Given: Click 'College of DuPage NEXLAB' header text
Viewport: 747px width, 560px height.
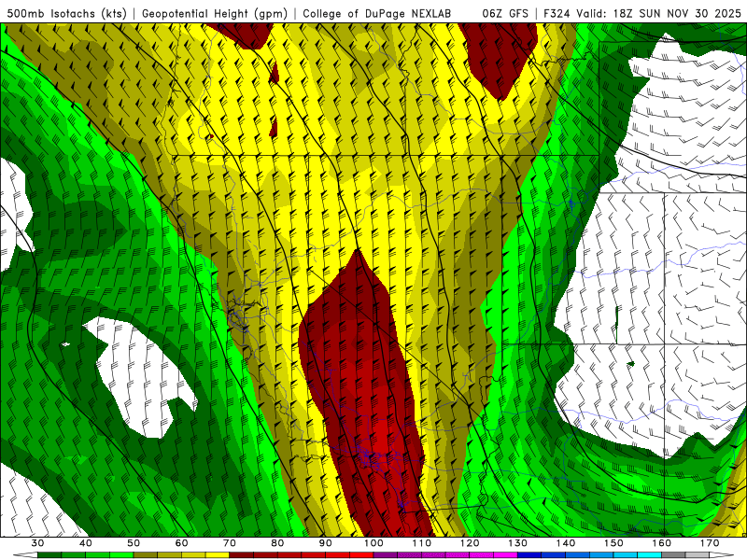Looking at the screenshot, I should tap(376, 14).
